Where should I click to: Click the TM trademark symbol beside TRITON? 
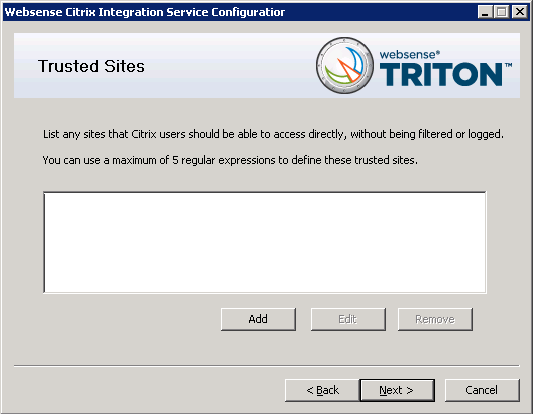[x=508, y=65]
